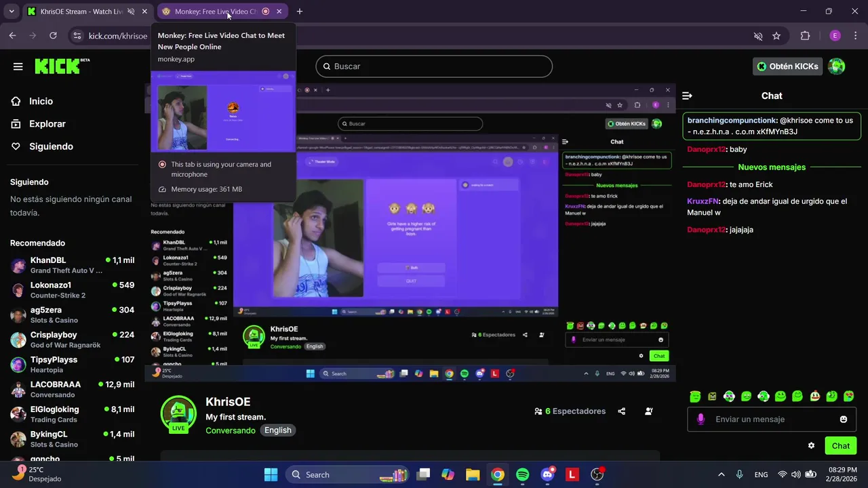
Task: Click the KICK logo
Action: (x=61, y=66)
